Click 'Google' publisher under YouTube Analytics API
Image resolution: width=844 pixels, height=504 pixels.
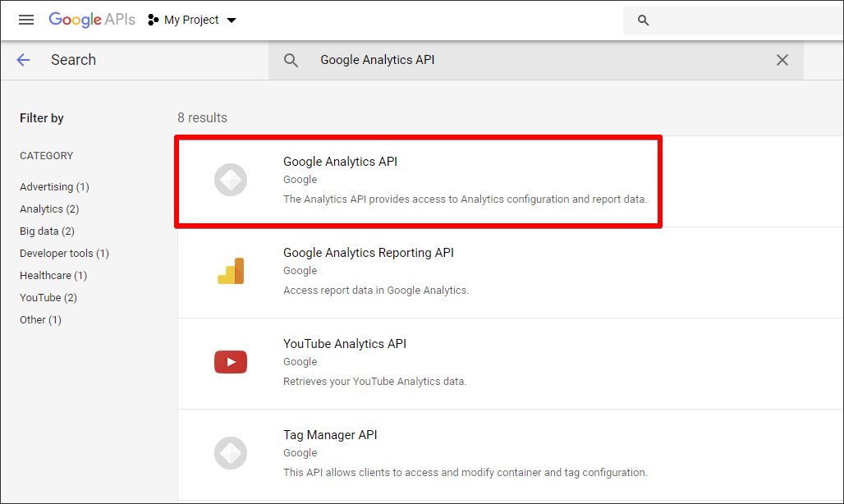click(x=300, y=362)
